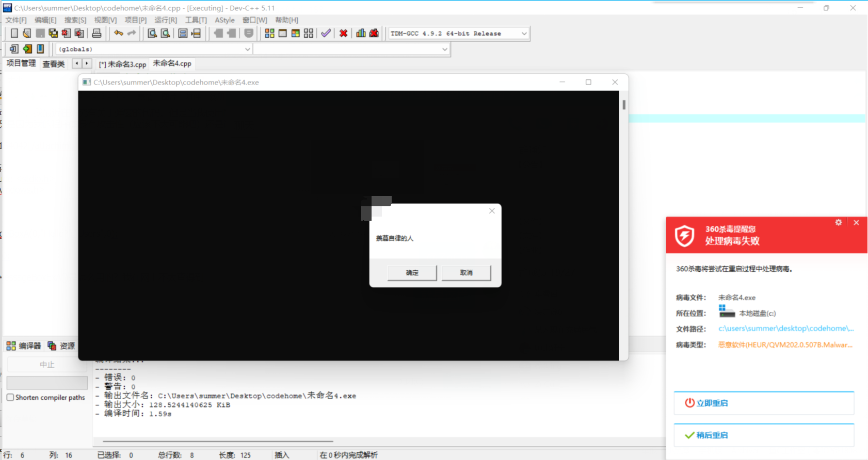Switch to the 未命名3.cpp editor tab
The image size is (868, 460).
pos(122,64)
